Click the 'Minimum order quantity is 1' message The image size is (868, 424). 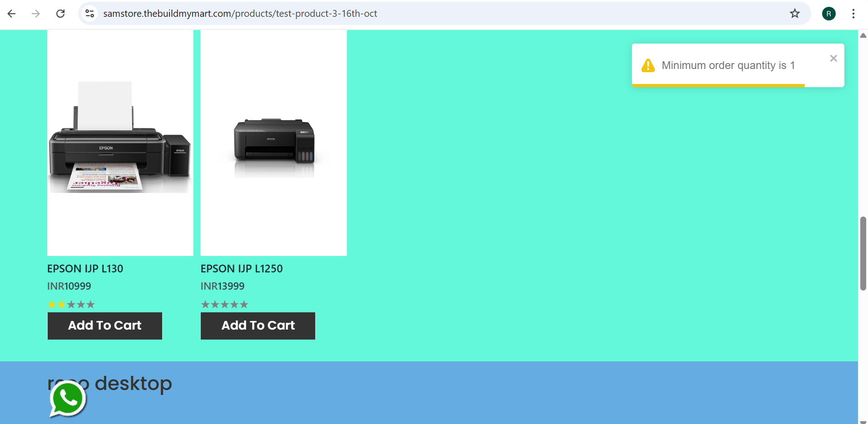pyautogui.click(x=729, y=65)
